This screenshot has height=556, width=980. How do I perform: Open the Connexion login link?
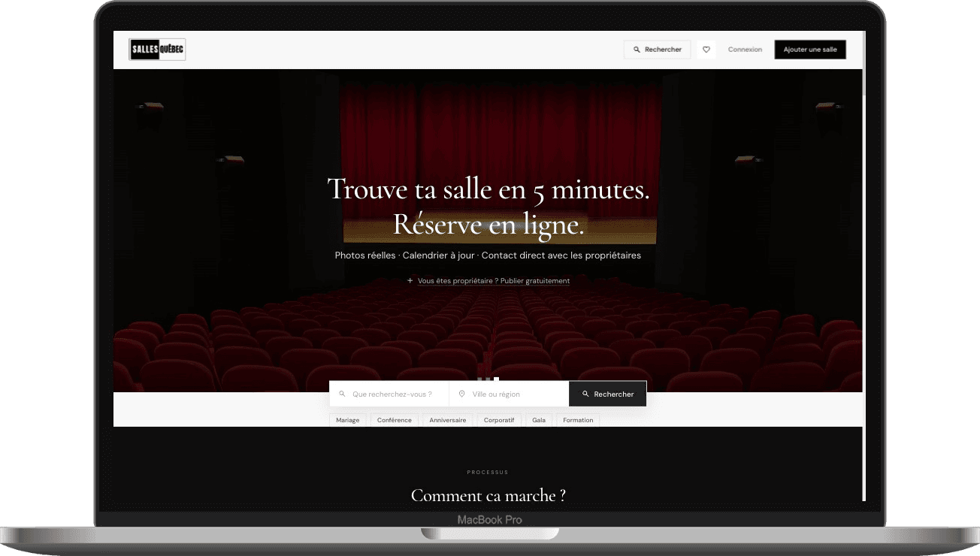(745, 50)
